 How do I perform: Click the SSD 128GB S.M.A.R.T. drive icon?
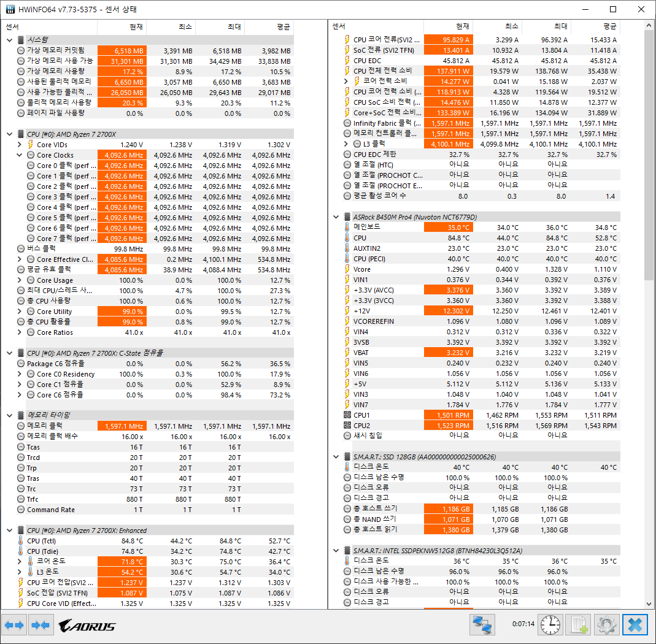click(347, 457)
